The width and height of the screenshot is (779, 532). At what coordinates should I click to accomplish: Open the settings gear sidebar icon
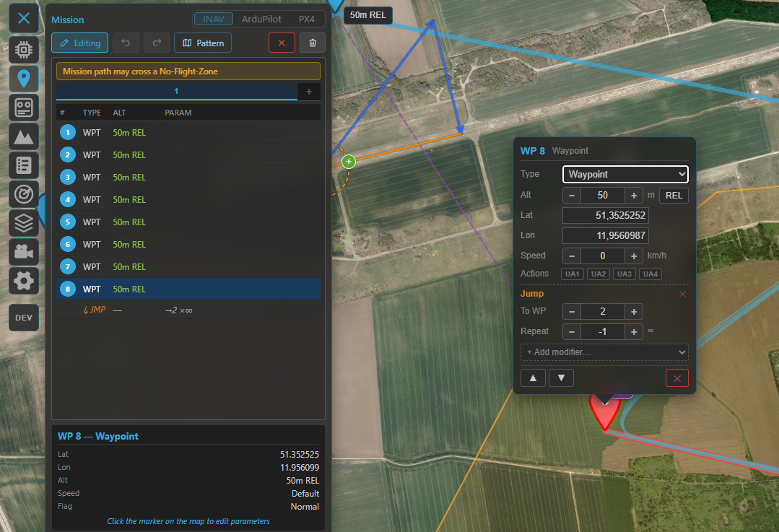(24, 281)
